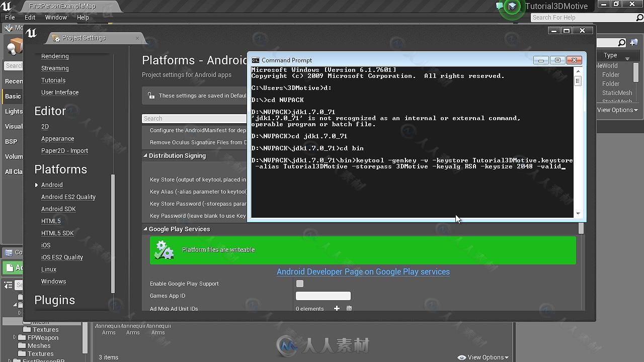
Task: Click the eye icon beside View Options
Action: pos(461,357)
